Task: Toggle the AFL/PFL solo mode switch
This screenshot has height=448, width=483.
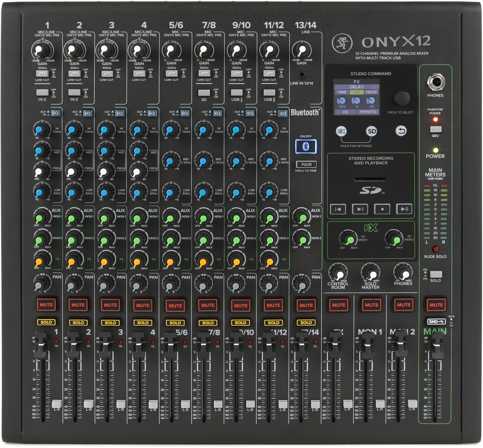Action: [x=436, y=274]
